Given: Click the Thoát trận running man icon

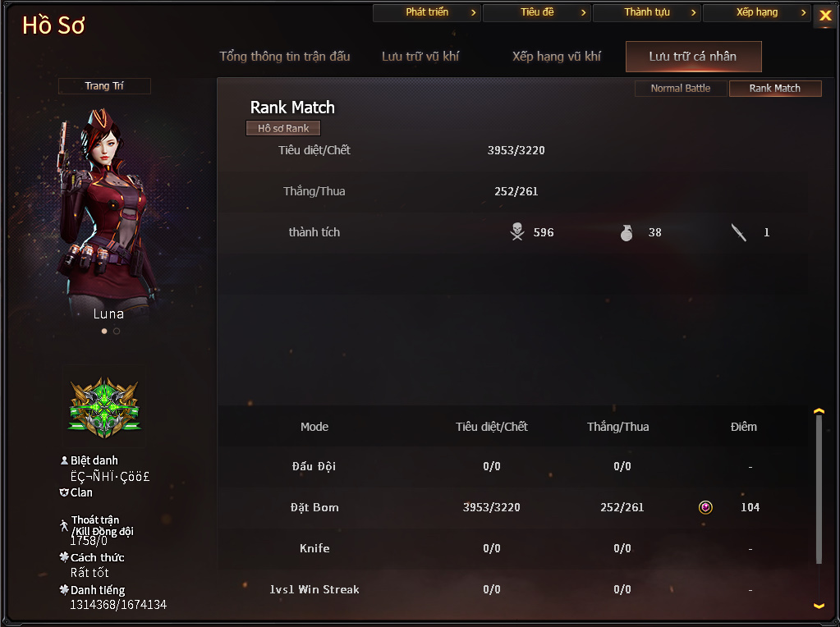Looking at the screenshot, I should (x=64, y=525).
